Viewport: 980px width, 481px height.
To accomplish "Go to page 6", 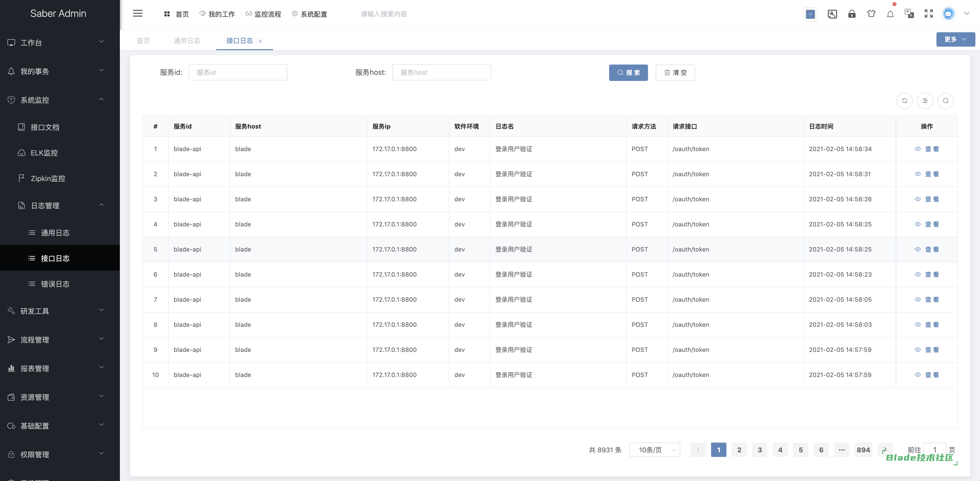I will point(821,450).
